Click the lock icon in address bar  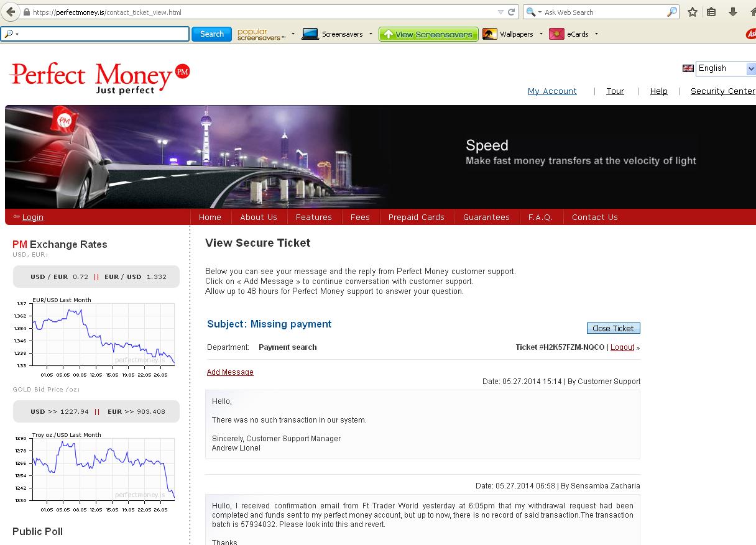tap(26, 12)
